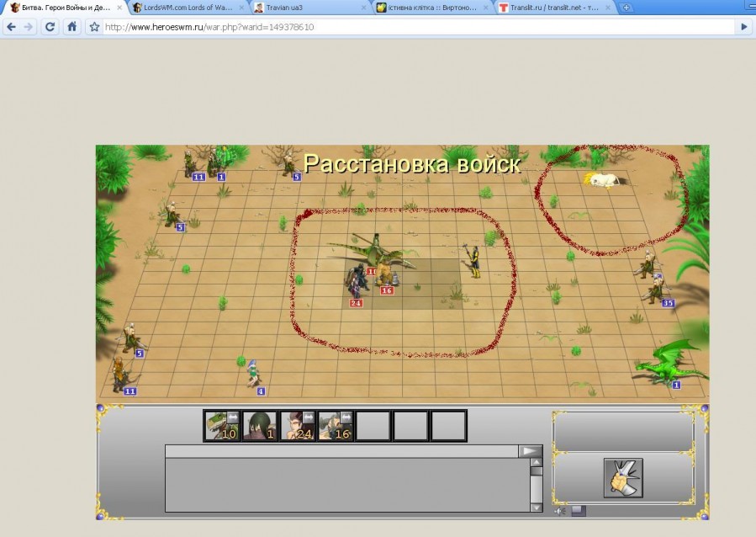
Task: Start the battle with the fist-and-sword button
Action: pyautogui.click(x=623, y=477)
